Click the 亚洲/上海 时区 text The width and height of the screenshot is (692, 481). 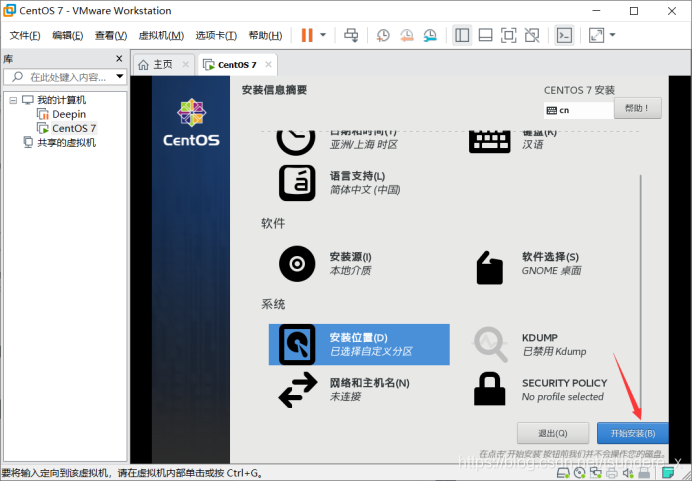tap(364, 145)
